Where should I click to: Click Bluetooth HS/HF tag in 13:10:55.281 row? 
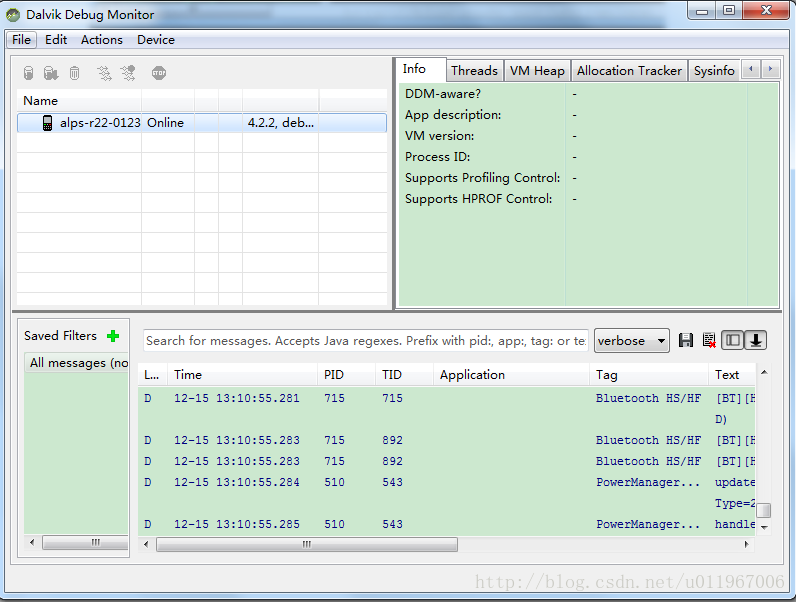[648, 398]
